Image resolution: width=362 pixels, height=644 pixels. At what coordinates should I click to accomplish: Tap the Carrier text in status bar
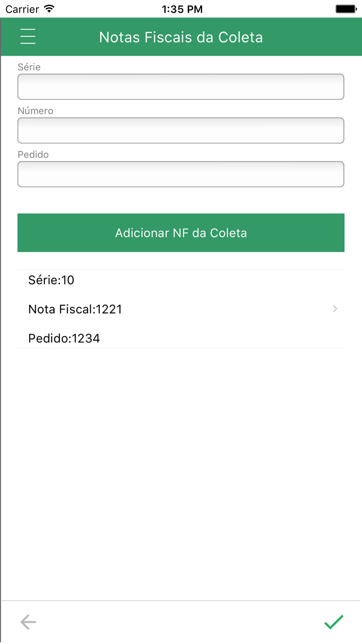pos(22,9)
